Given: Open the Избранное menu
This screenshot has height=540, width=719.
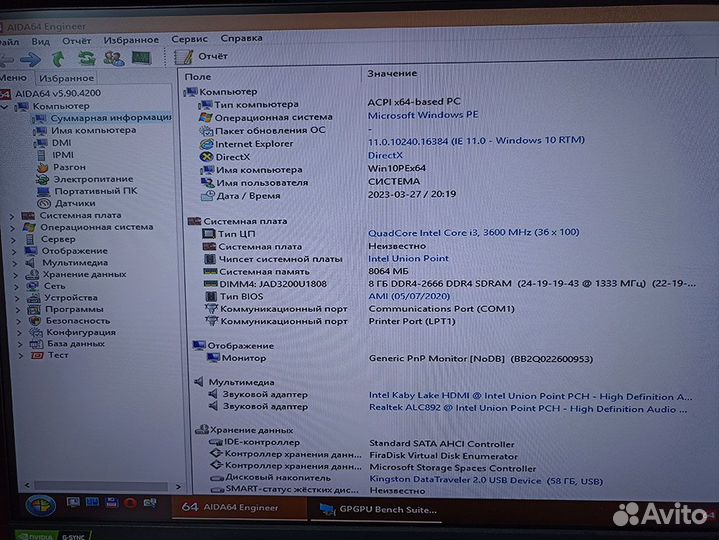Looking at the screenshot, I should click(131, 40).
